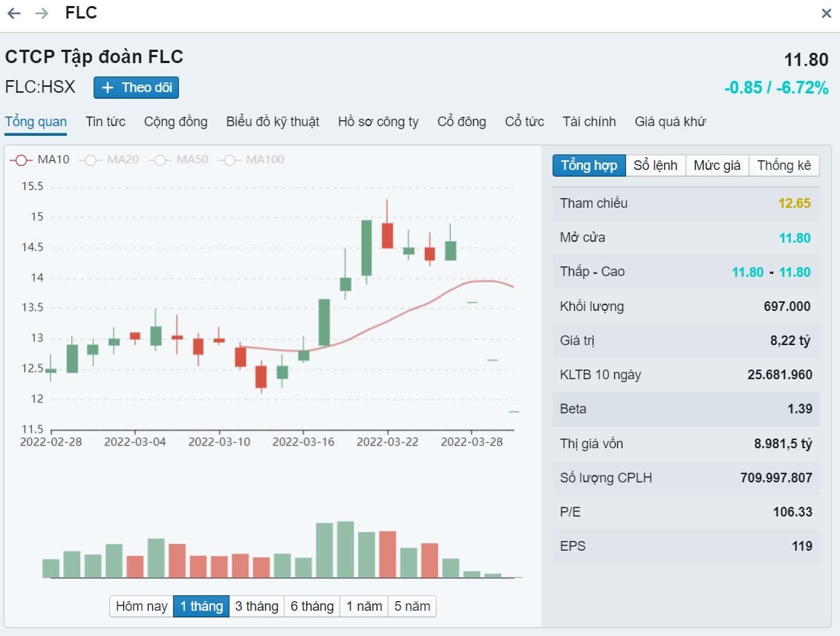840x636 pixels.
Task: Select Hôm nay time range
Action: (x=141, y=606)
